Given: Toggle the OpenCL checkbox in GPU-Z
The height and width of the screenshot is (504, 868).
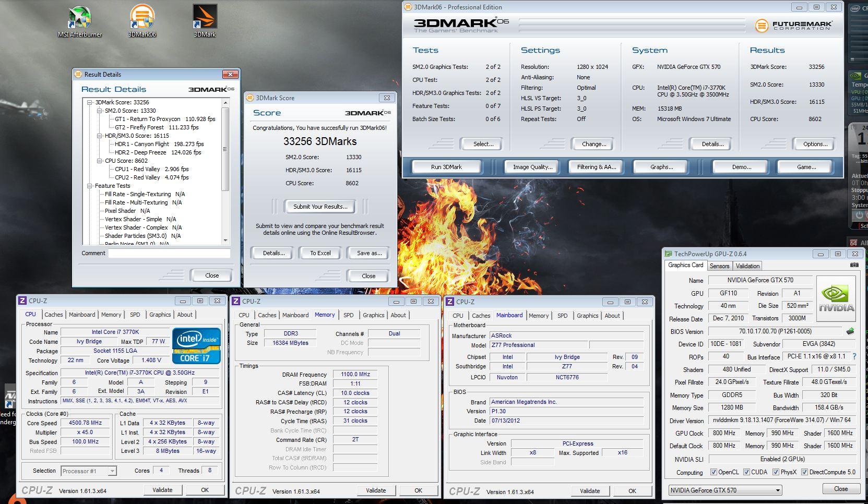Looking at the screenshot, I should tap(714, 472).
